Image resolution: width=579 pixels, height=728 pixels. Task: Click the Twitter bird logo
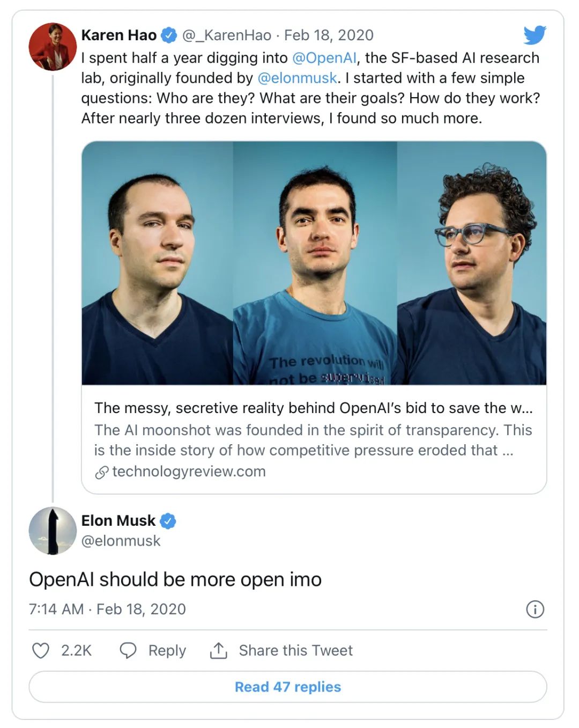(535, 35)
